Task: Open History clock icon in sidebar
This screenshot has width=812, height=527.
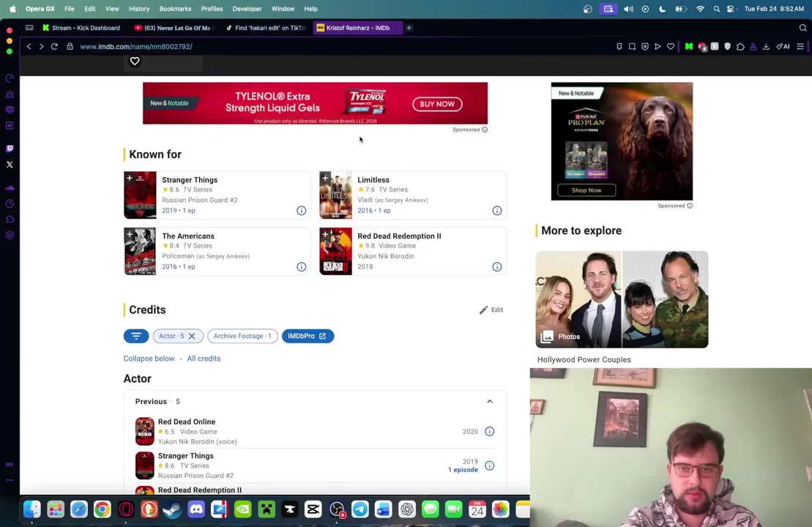Action: coord(10,204)
